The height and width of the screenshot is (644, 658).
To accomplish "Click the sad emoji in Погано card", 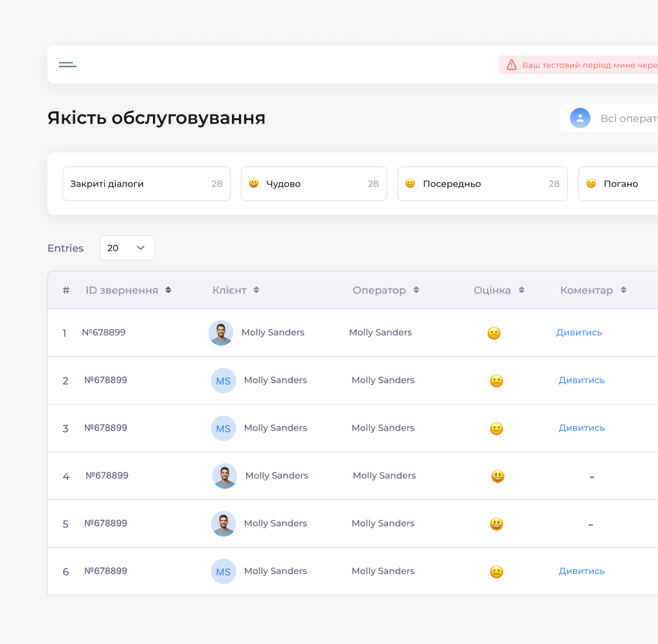I will pyautogui.click(x=591, y=183).
